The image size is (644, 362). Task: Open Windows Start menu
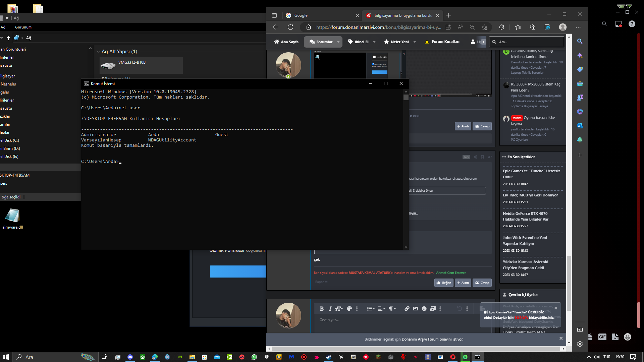[x=6, y=357]
